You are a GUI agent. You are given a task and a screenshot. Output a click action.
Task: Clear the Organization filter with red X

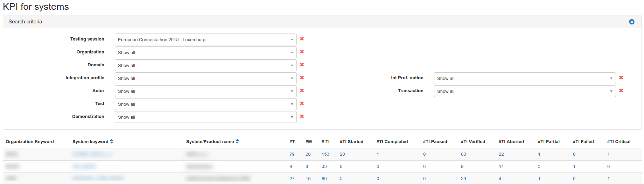pyautogui.click(x=302, y=52)
